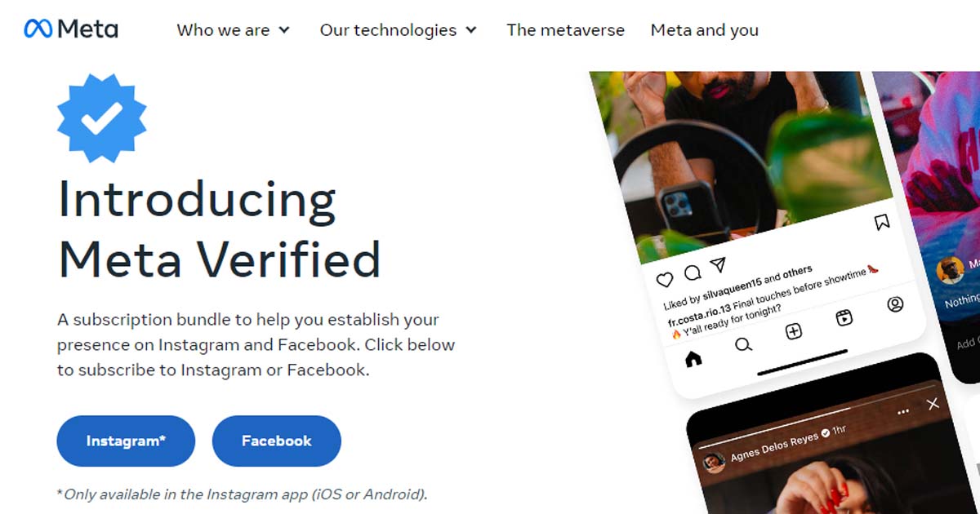The image size is (980, 514).
Task: Open the three-dot story options
Action: [x=903, y=412]
